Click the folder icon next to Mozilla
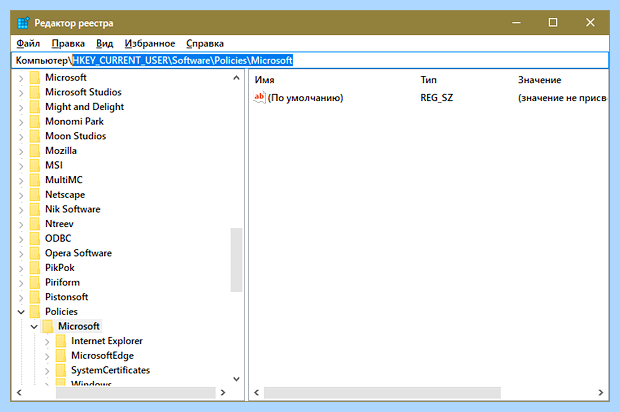 pyautogui.click(x=35, y=151)
